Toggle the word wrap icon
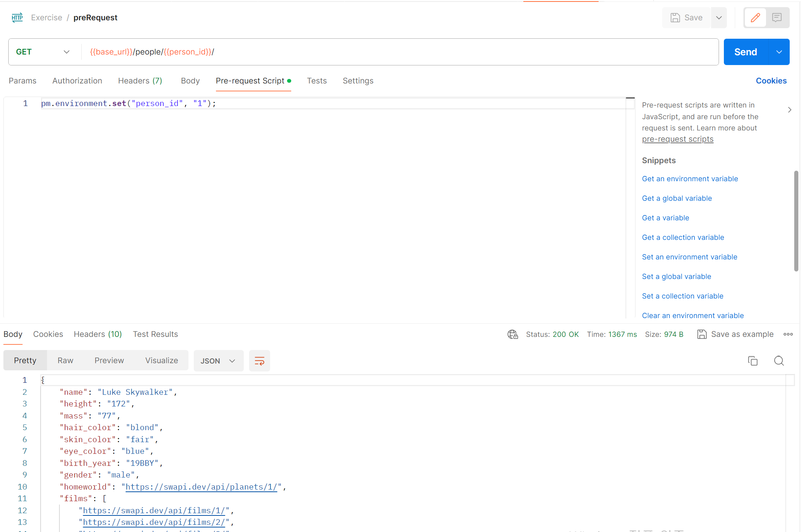 click(x=260, y=361)
